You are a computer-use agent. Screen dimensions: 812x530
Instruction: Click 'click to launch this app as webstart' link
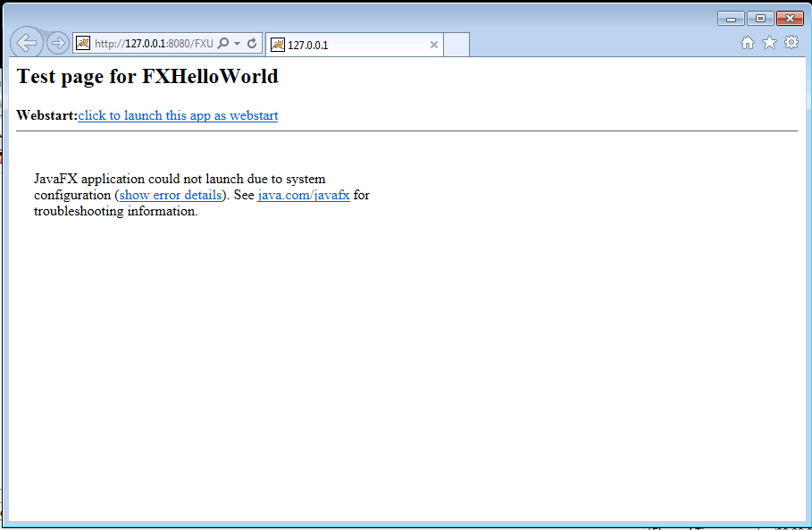tap(178, 115)
